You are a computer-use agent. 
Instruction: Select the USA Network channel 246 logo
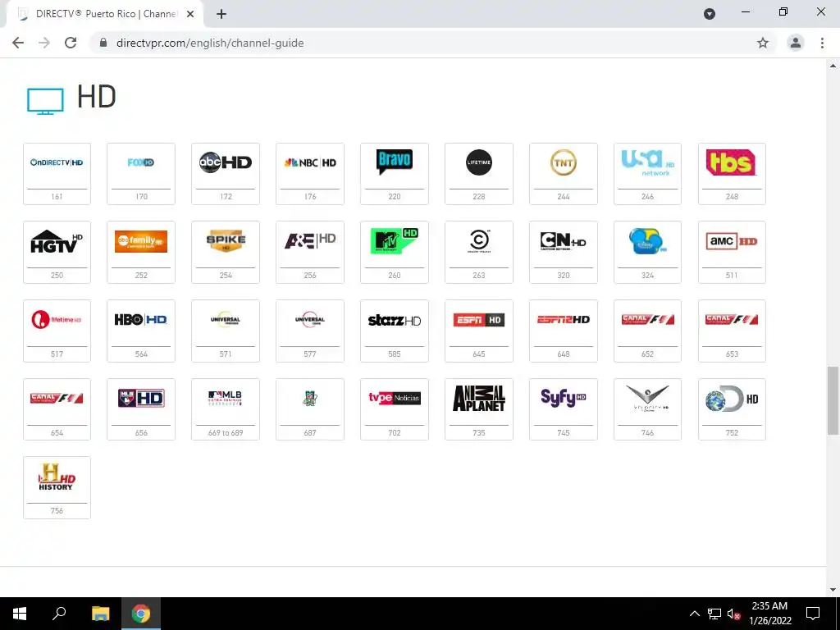pos(648,162)
